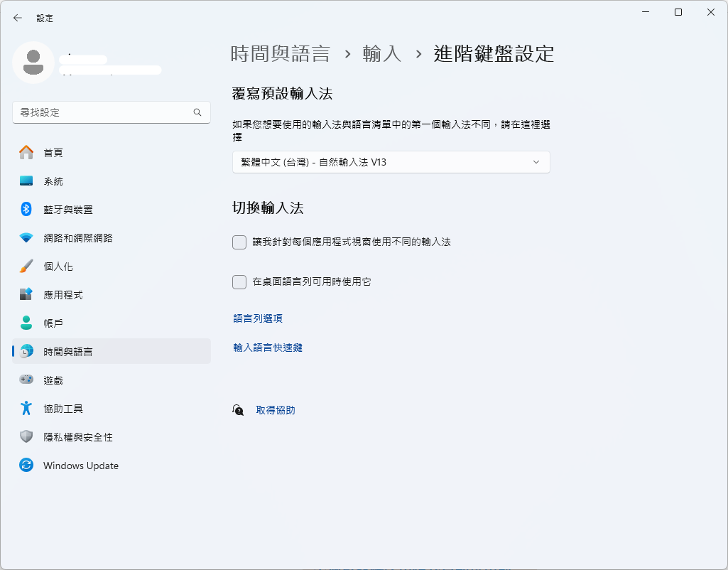Click the 隱私權與安全性 shield icon
The height and width of the screenshot is (570, 728).
pyautogui.click(x=26, y=436)
